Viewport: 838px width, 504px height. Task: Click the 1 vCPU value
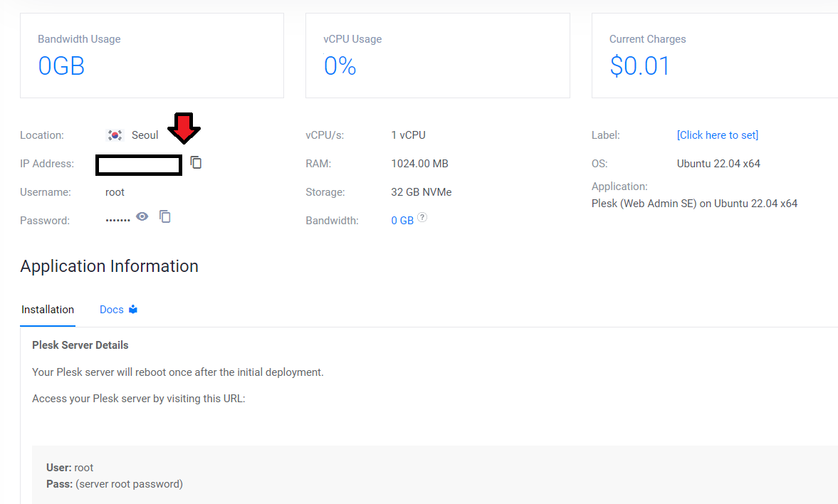(408, 135)
